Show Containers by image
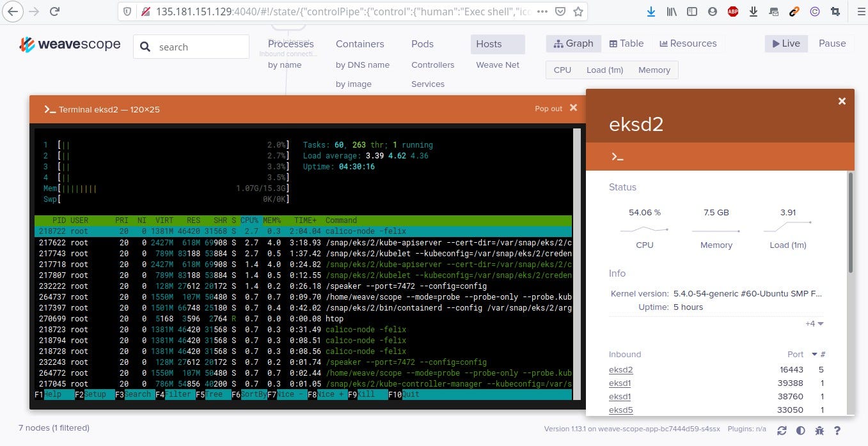The height and width of the screenshot is (446, 868). (354, 84)
